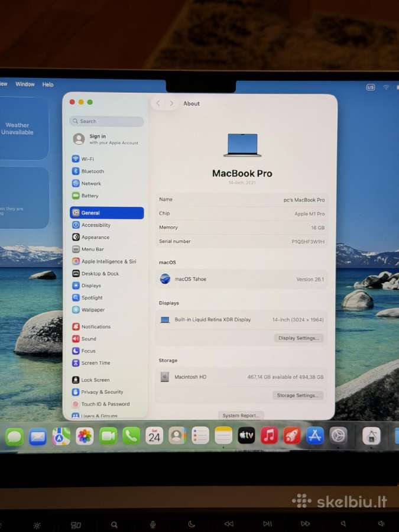This screenshot has height=532, width=399.
Task: Go back with the left chevron
Action: point(158,103)
